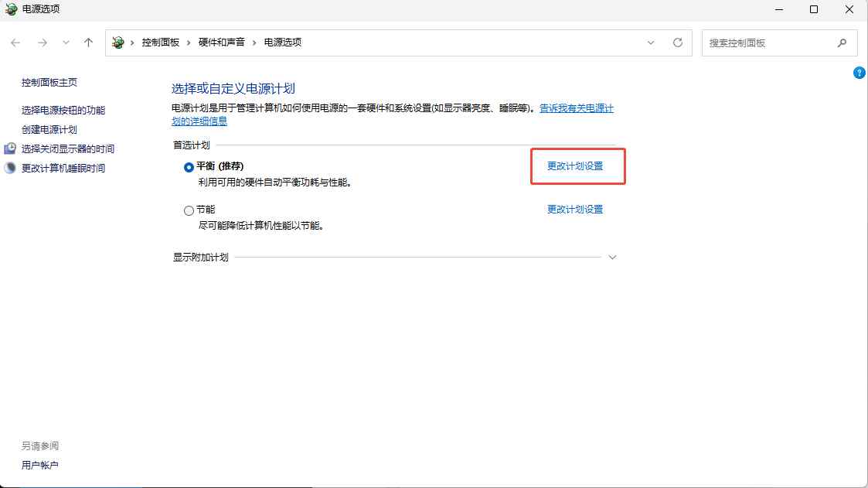
Task: Select the 节能 power plan
Action: click(x=189, y=210)
